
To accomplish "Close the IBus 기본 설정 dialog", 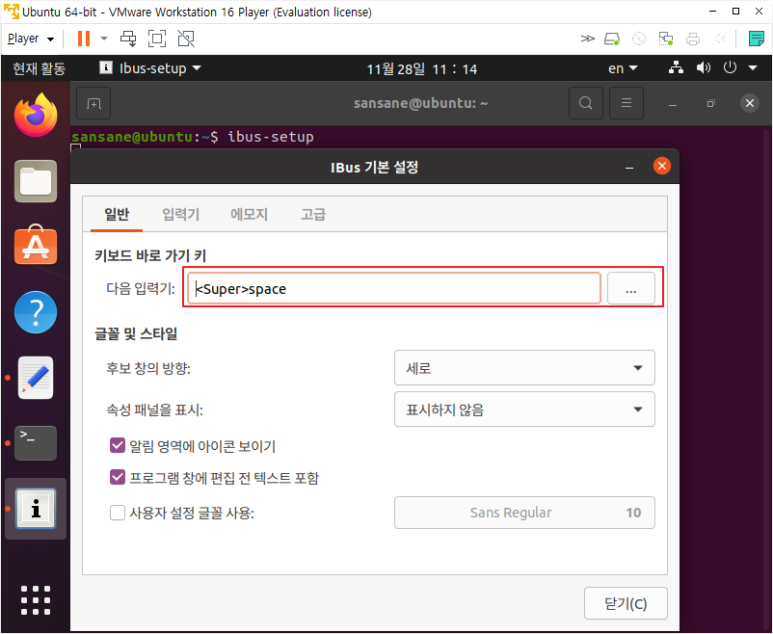I will pyautogui.click(x=662, y=166).
